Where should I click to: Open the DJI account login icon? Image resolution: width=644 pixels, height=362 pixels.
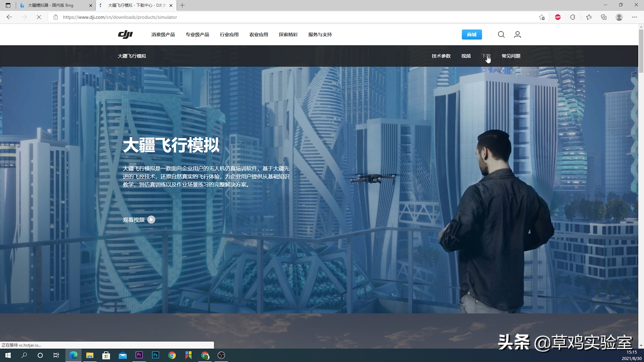[x=517, y=35]
